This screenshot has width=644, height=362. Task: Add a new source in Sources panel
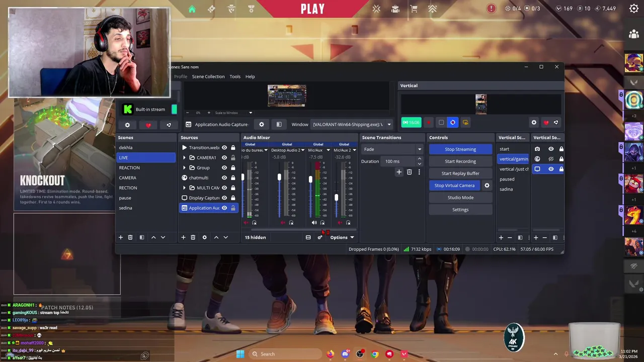(183, 237)
